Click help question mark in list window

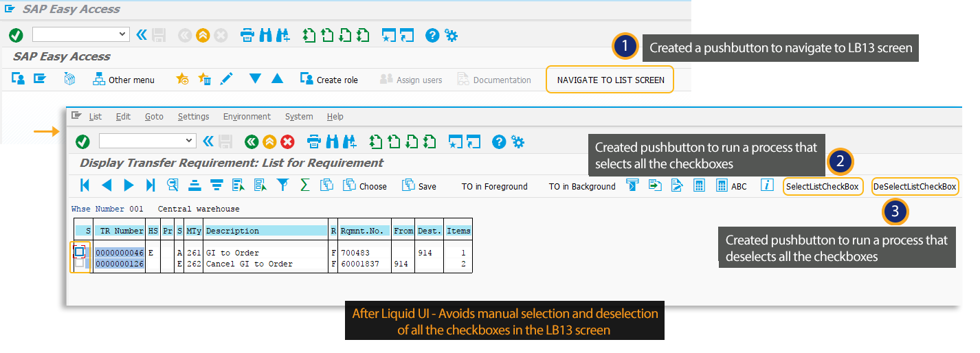click(499, 141)
